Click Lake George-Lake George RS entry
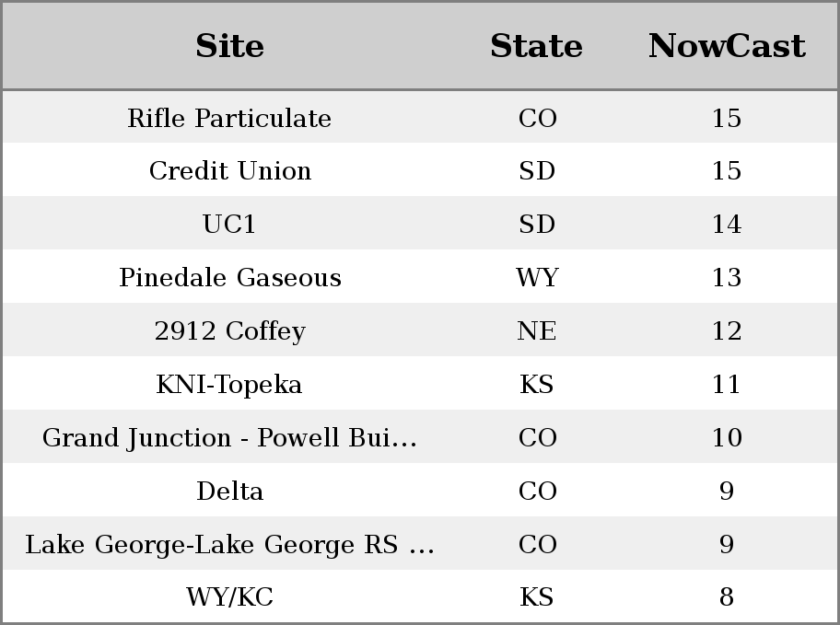This screenshot has width=840, height=625. [230, 544]
